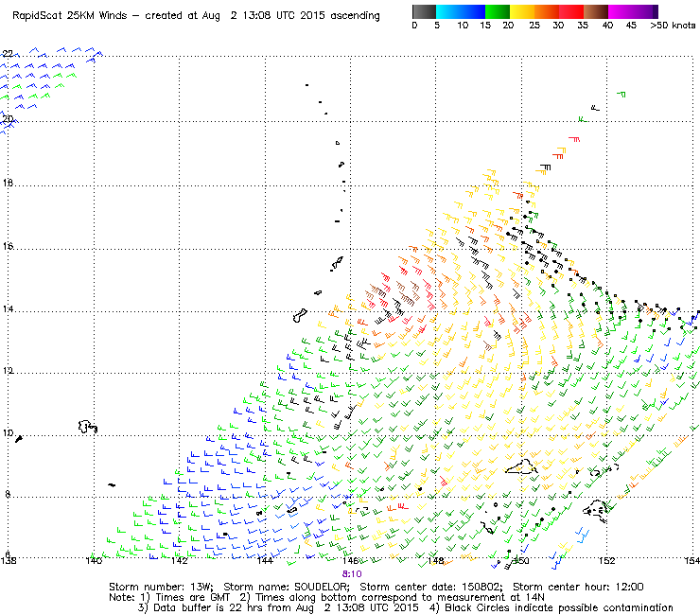Viewport: 700px width, 615px height.
Task: Click the purple '8:10' time label
Action: 352,574
